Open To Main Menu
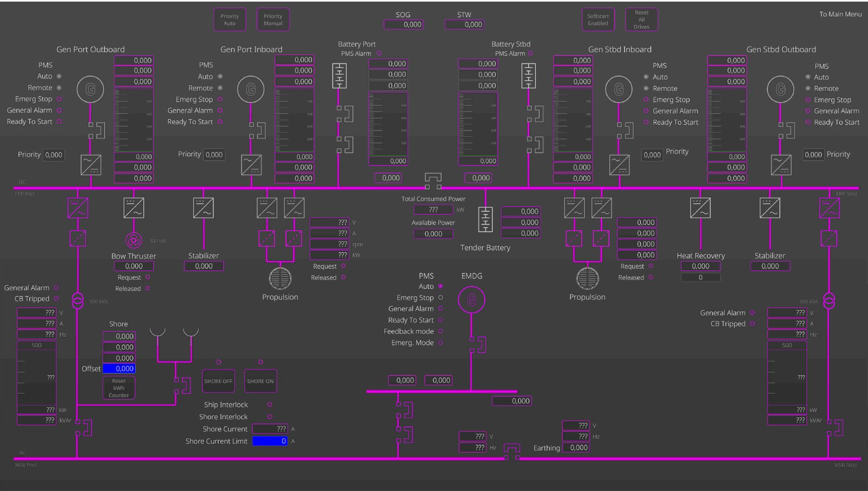This screenshot has height=491, width=868. coord(840,14)
